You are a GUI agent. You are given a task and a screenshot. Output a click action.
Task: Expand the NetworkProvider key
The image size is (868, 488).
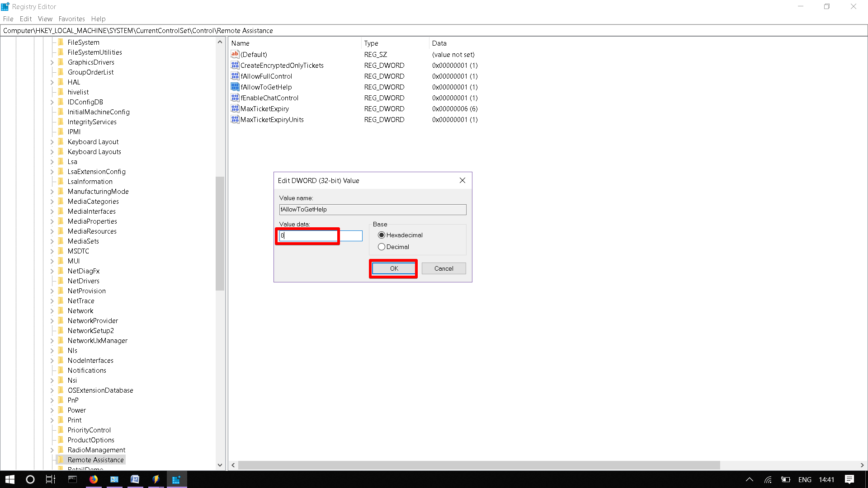[x=52, y=321]
